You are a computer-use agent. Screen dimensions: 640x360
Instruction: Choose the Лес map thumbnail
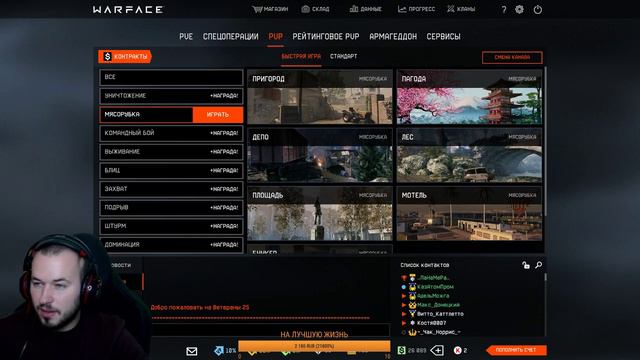469,156
